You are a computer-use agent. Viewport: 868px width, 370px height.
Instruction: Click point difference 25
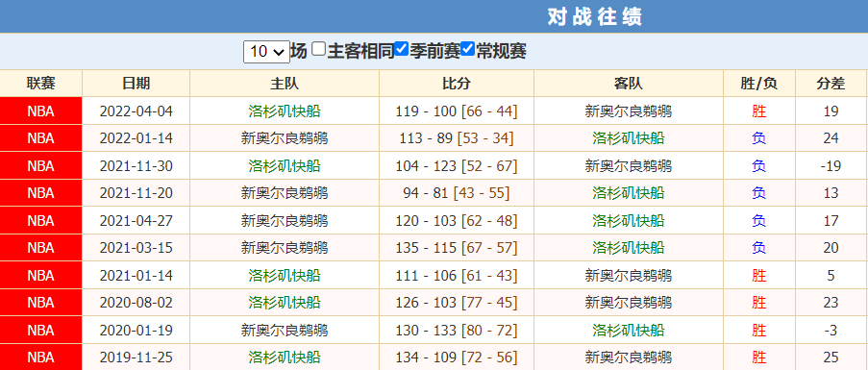pos(831,358)
